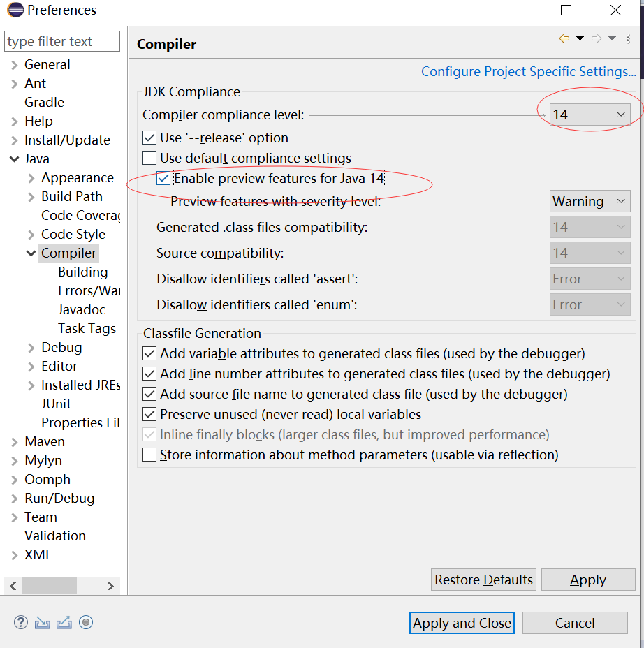Select Errors/Warnings under Compiler
This screenshot has height=648, width=644.
tap(89, 291)
